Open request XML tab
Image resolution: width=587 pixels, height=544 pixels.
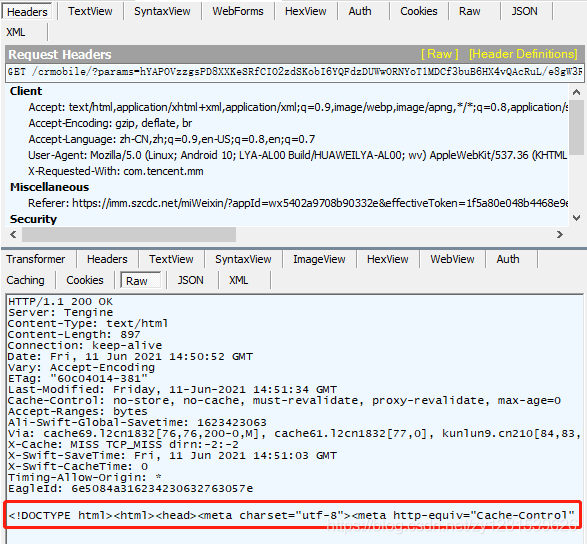coord(16,32)
